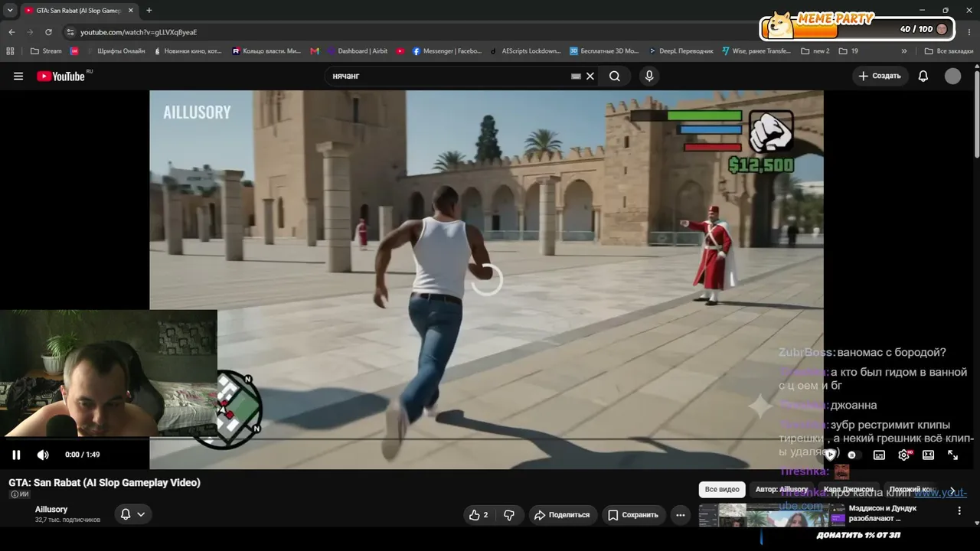Dislike the video with thumbs down

[509, 515]
